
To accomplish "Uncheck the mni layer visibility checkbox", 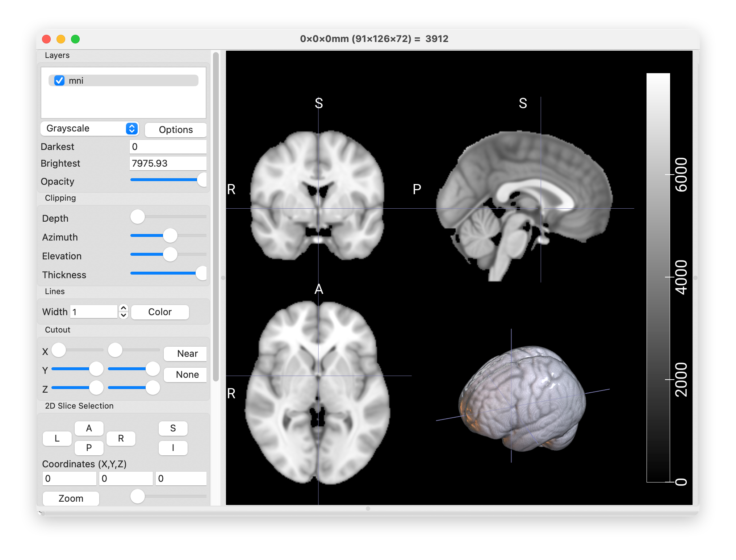I will tap(59, 80).
